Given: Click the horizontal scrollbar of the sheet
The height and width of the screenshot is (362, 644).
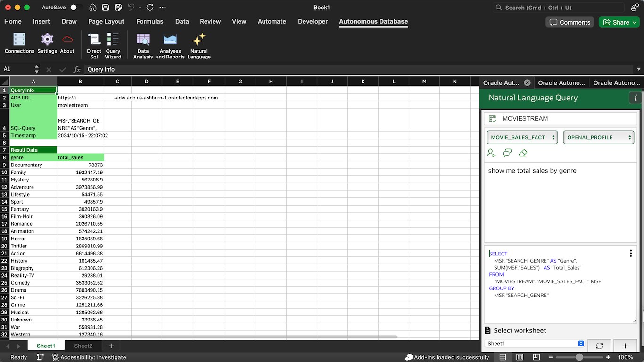Looking at the screenshot, I should 204,337.
